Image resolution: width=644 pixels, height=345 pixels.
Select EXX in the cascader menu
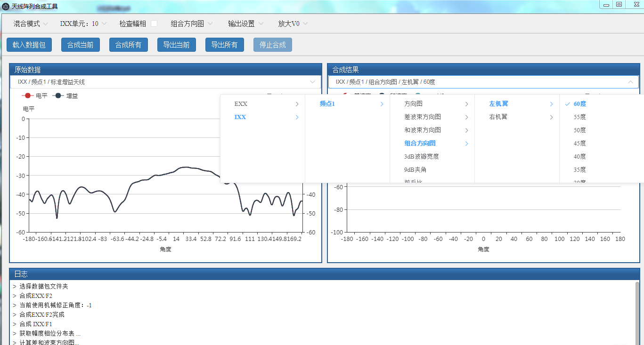pos(262,104)
